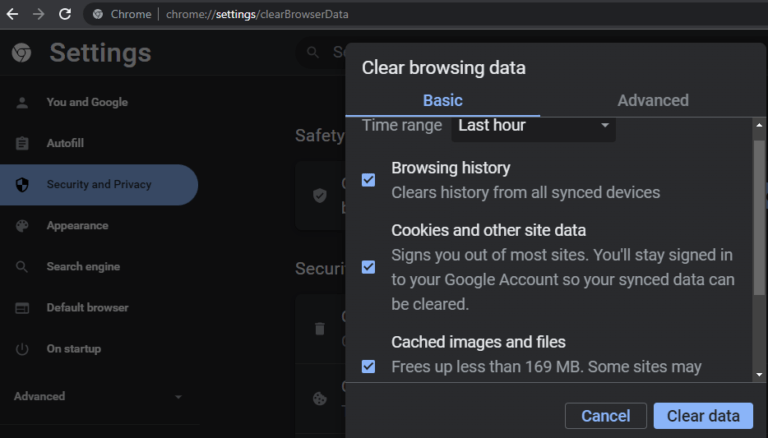Open You and Google person icon
The width and height of the screenshot is (768, 438).
(22, 102)
